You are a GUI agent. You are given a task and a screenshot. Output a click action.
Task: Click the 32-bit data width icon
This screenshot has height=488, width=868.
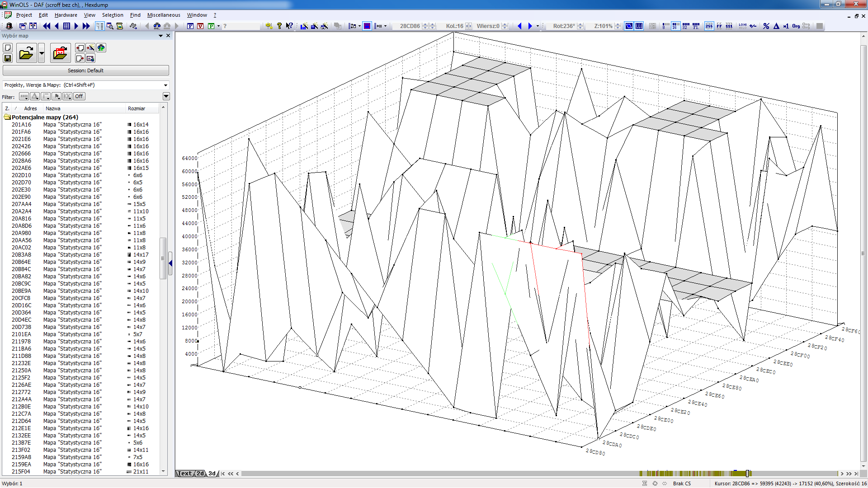pyautogui.click(x=685, y=26)
